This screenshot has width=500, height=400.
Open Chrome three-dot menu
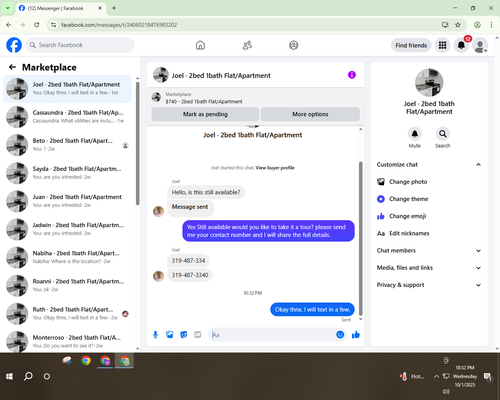(491, 25)
